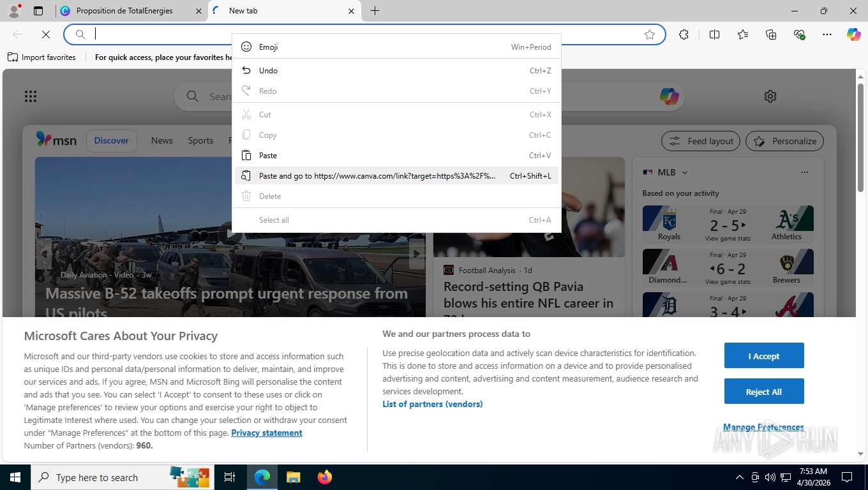Click Reject All privacy button
This screenshot has height=490, width=868.
764,391
